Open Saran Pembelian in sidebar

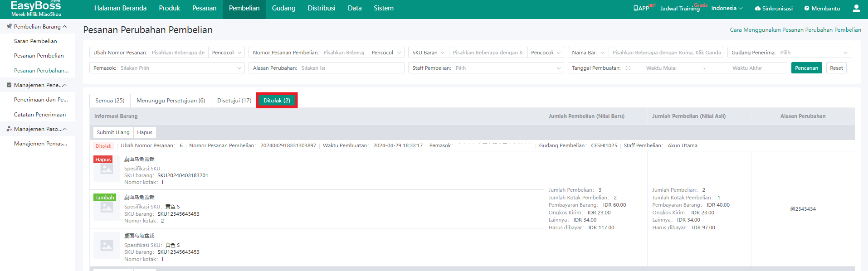35,41
